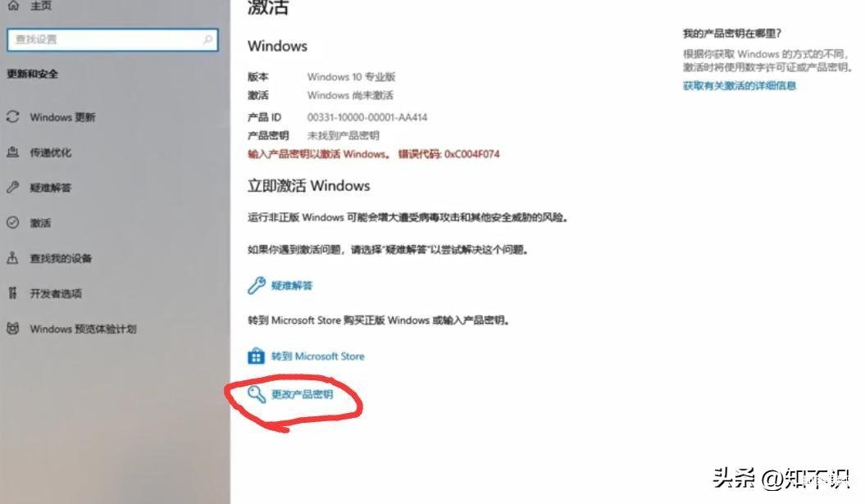Click the blue 疑难解答 link under activation
The width and height of the screenshot is (865, 504).
292,286
